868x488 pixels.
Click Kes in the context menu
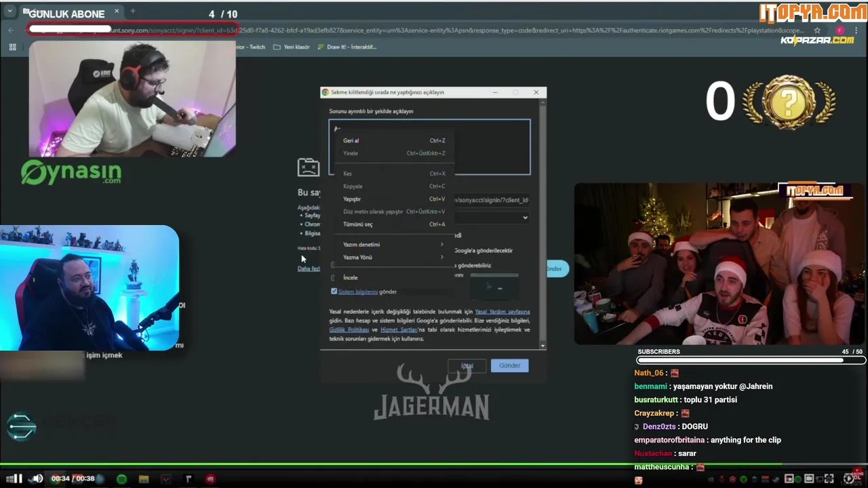[393, 174]
